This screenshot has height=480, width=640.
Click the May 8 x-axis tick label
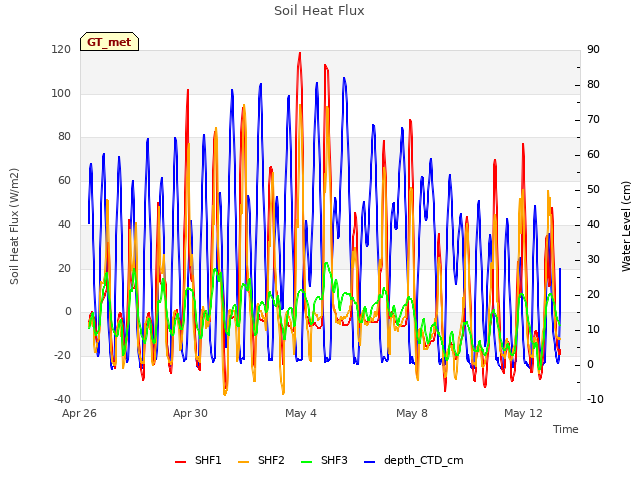point(412,413)
